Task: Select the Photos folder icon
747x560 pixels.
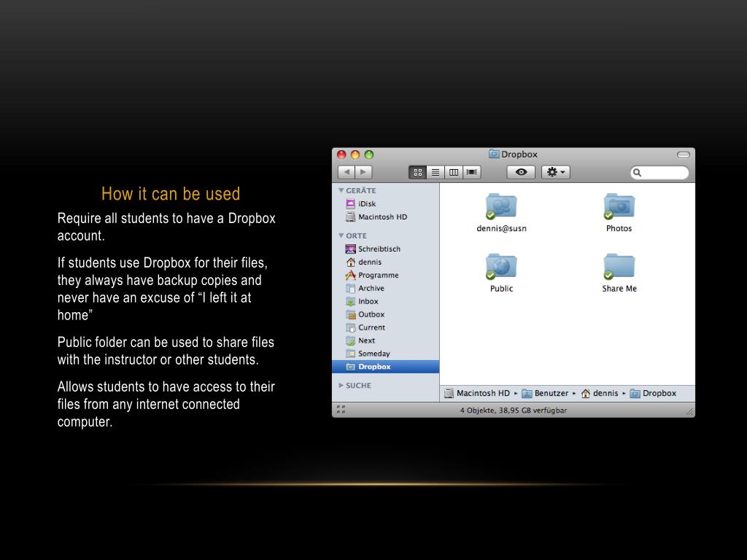Action: click(x=619, y=206)
